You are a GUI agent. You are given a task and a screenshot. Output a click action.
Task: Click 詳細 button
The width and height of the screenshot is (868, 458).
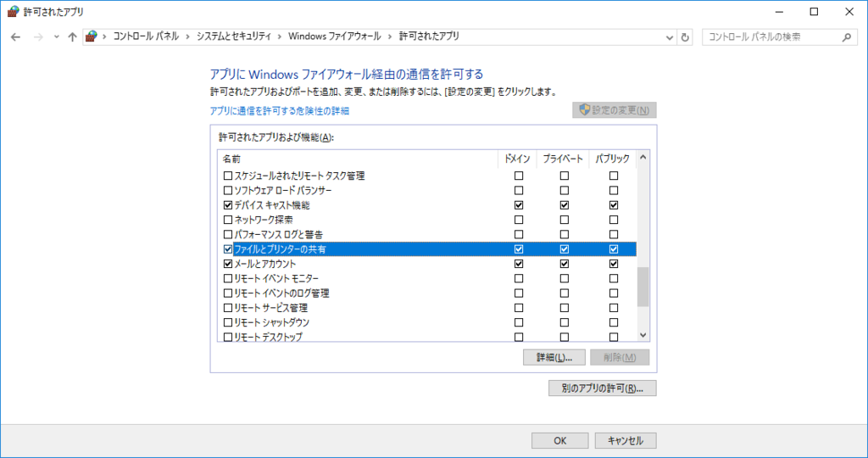(x=554, y=357)
